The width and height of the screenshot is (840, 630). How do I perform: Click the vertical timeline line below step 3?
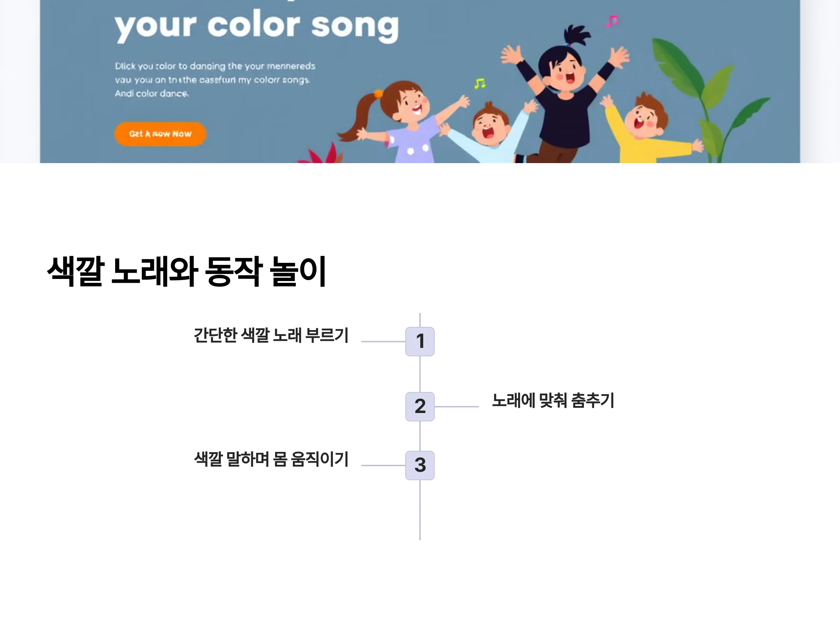click(x=420, y=510)
